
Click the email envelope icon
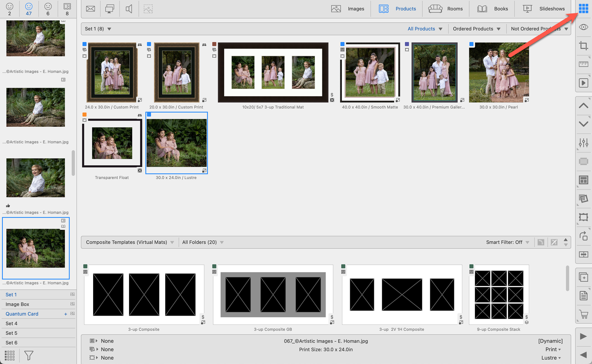pos(91,9)
